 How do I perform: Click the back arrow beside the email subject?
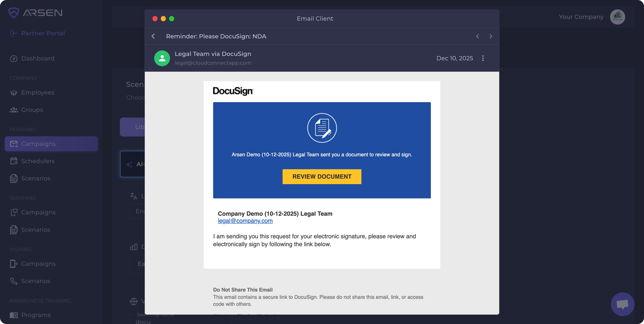click(153, 36)
